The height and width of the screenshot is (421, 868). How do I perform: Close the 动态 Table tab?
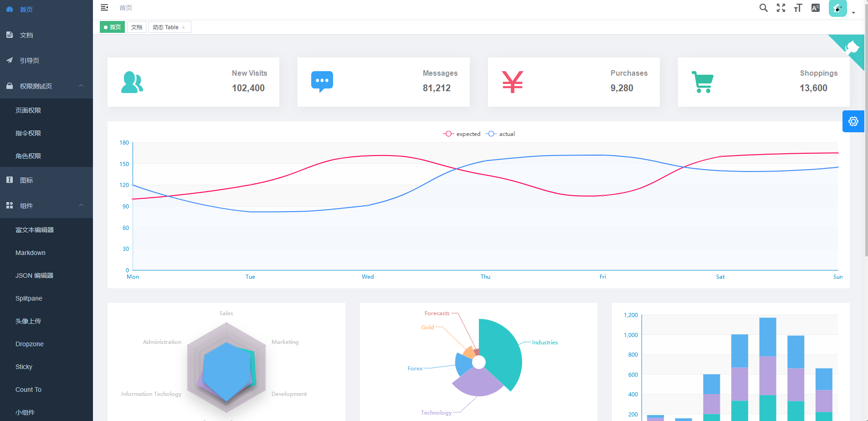184,27
